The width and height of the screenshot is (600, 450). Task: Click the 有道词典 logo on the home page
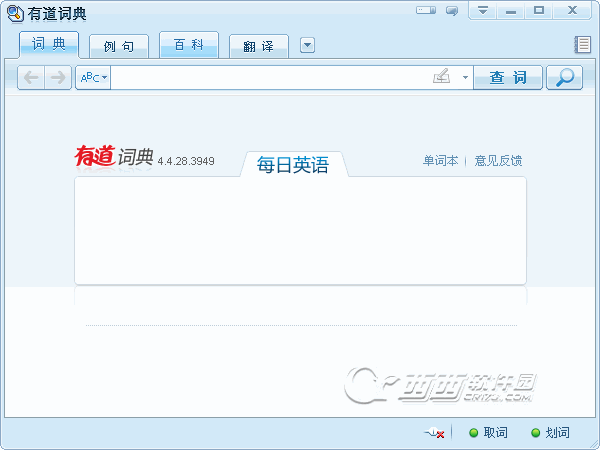point(114,156)
